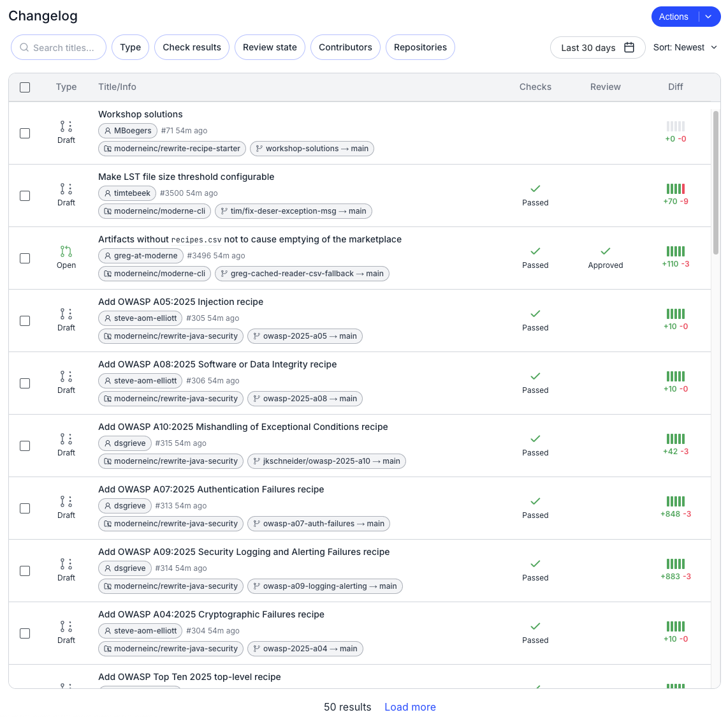Click the Add OWASP Top Ten 2025 top-level recipe title
728x717 pixels.
coord(189,677)
